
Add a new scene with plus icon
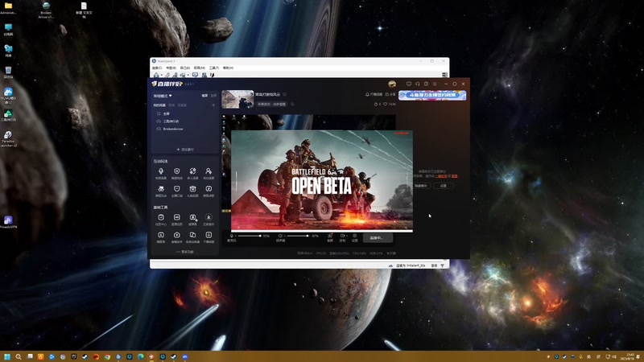(x=213, y=105)
